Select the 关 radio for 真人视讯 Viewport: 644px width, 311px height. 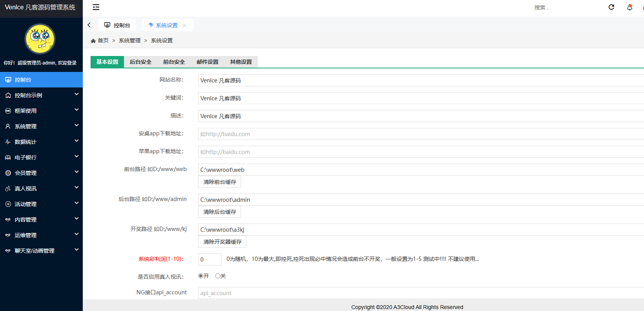(218, 276)
